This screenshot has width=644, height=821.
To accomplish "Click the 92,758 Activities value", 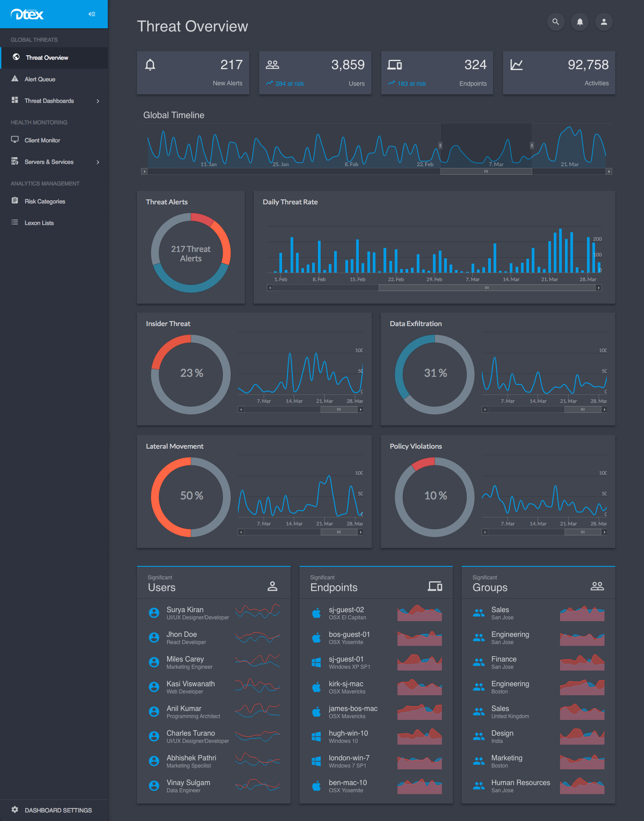I will pos(588,65).
